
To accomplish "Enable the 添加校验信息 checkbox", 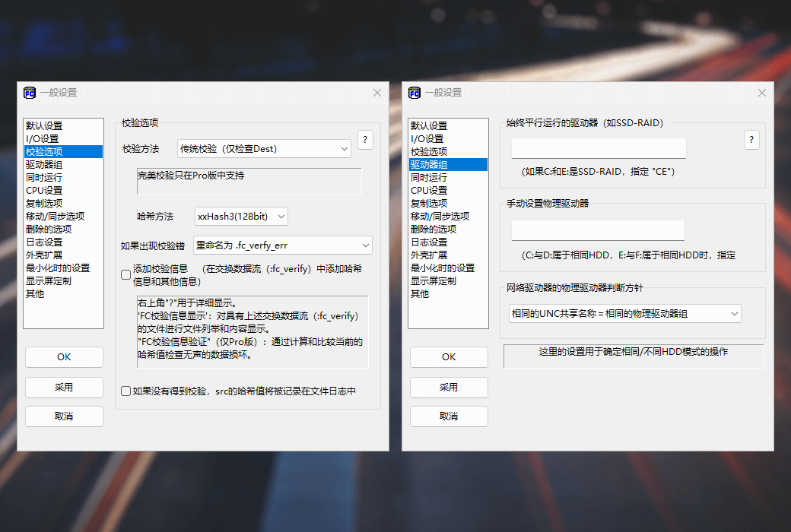I will coord(126,274).
